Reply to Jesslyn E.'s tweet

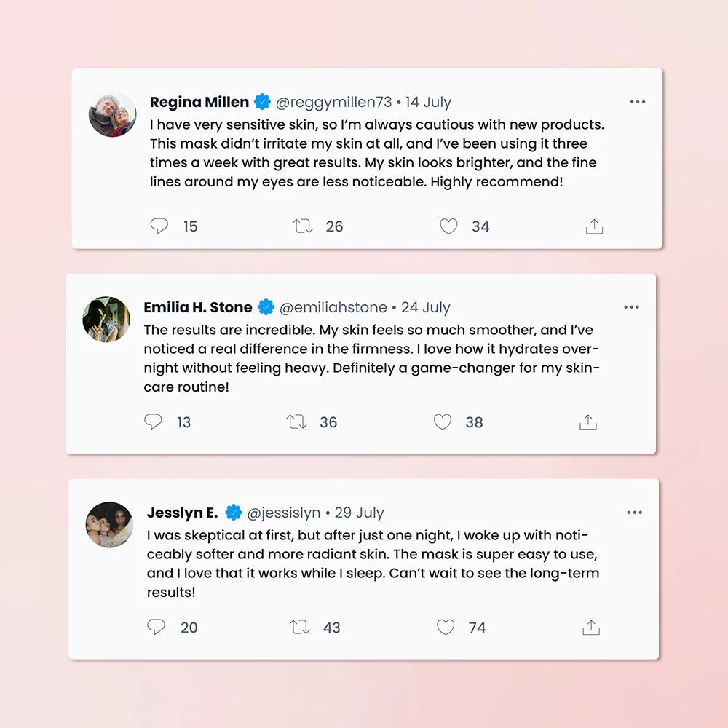(156, 627)
